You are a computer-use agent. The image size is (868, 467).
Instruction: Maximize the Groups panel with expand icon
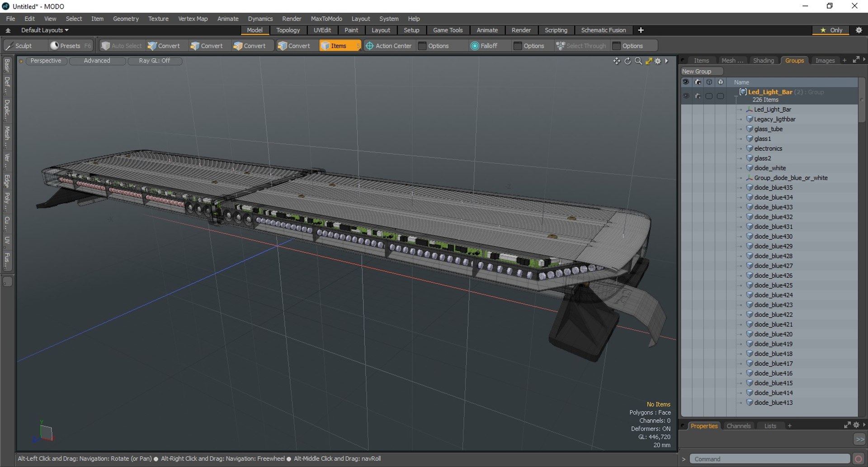(x=856, y=60)
